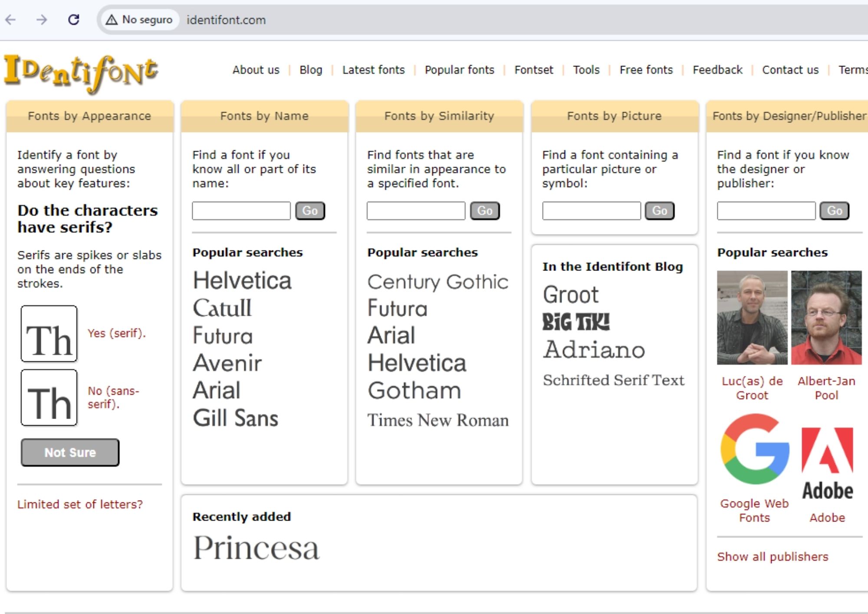868x614 pixels.
Task: Open Gill Sans popular search
Action: pos(236,418)
